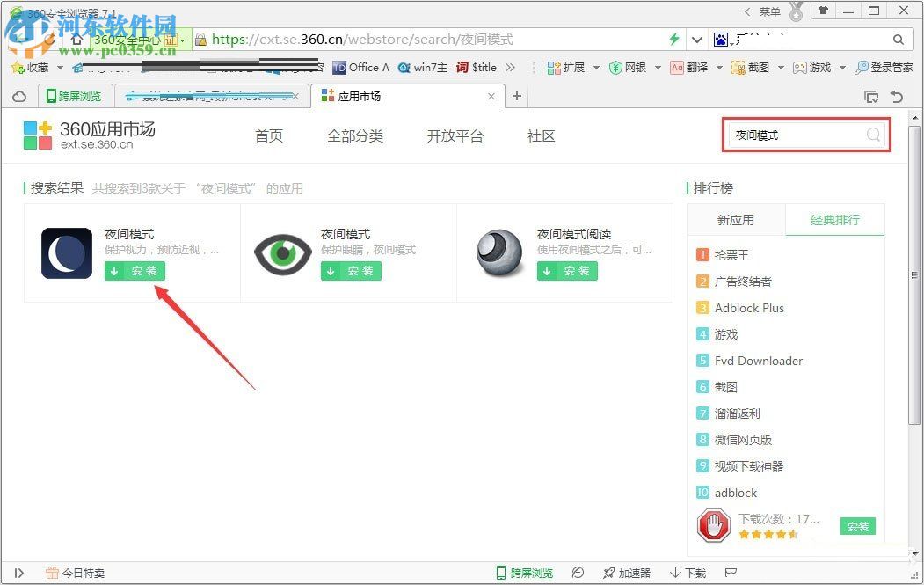Go to 开放平台 page
Viewport: 924px width, 585px height.
click(455, 135)
